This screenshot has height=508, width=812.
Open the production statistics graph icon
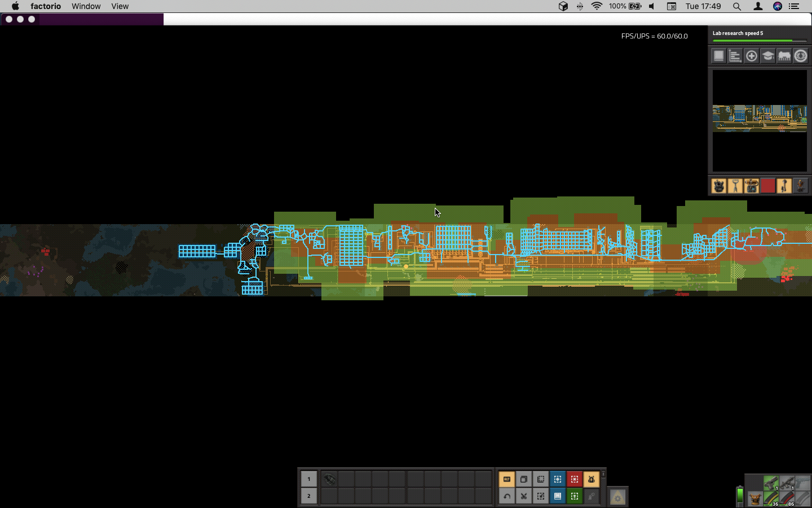[735, 56]
